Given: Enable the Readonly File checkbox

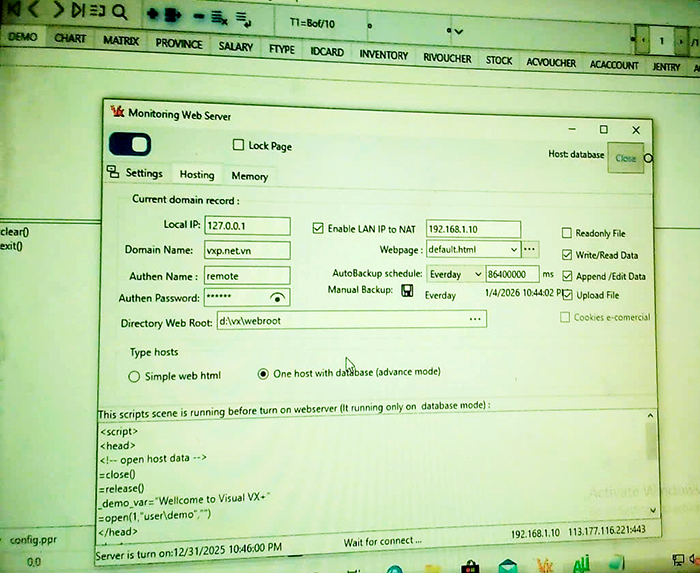Looking at the screenshot, I should tap(567, 232).
